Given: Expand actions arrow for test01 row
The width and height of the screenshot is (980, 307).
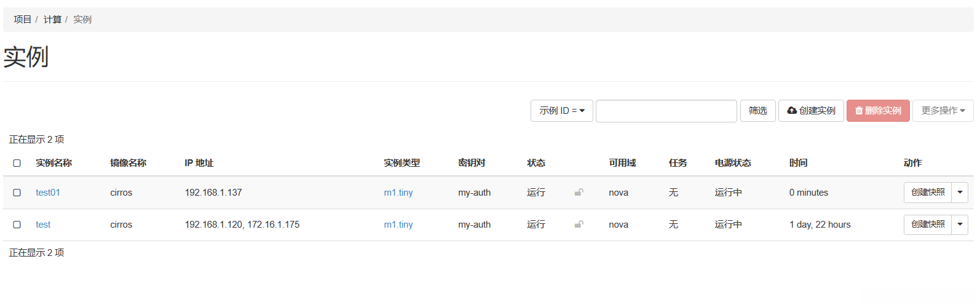Looking at the screenshot, I should point(960,193).
